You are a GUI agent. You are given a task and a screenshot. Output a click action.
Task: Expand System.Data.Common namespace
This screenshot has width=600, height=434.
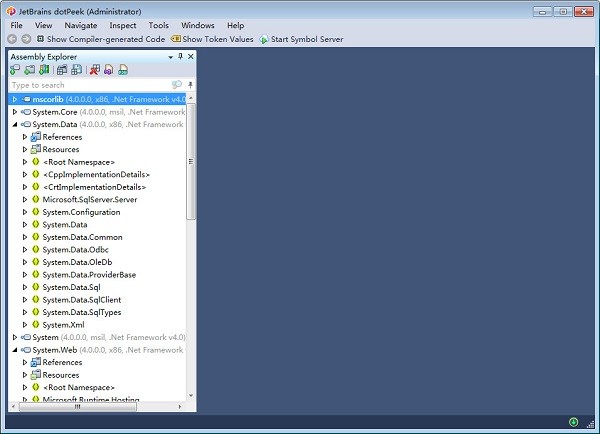[25, 237]
